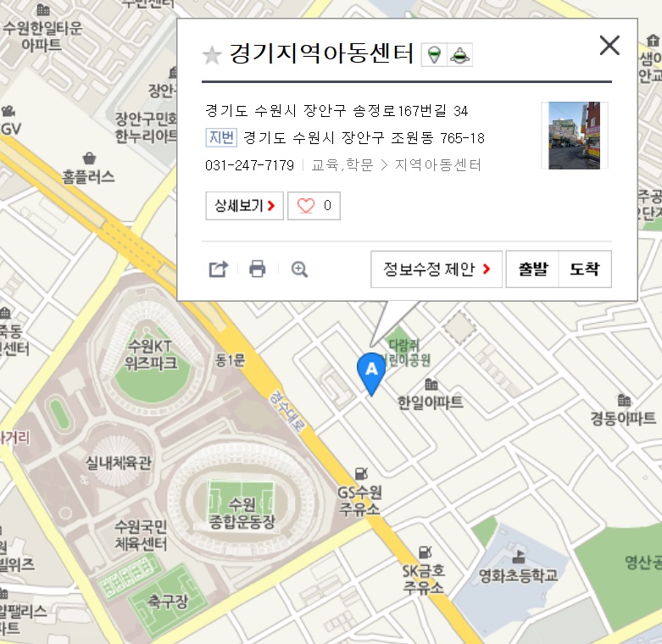Open the 지역아동센터 category link

tap(438, 164)
